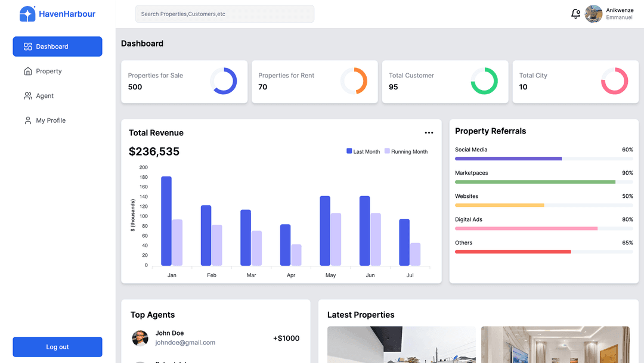Click the Marketpaces referral progress bar

(535, 182)
